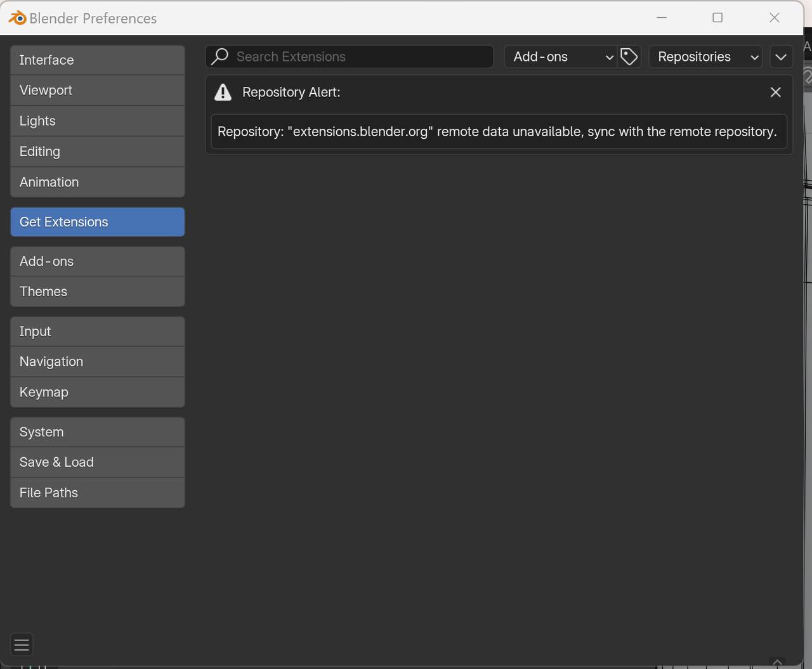Viewport: 812px width, 669px height.
Task: Expand the extensions settings chevron
Action: 781,56
